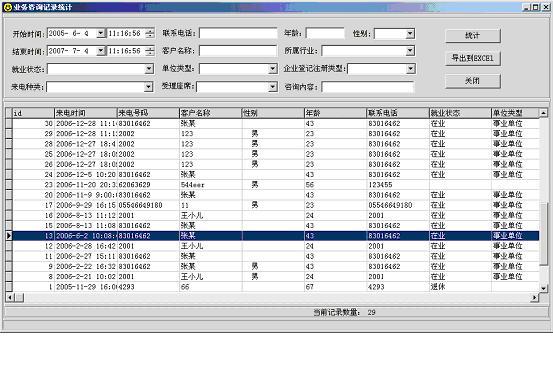Viewport: 553px width, 384px height.
Task: Open the 结束时间 date dropdown
Action: pos(101,51)
